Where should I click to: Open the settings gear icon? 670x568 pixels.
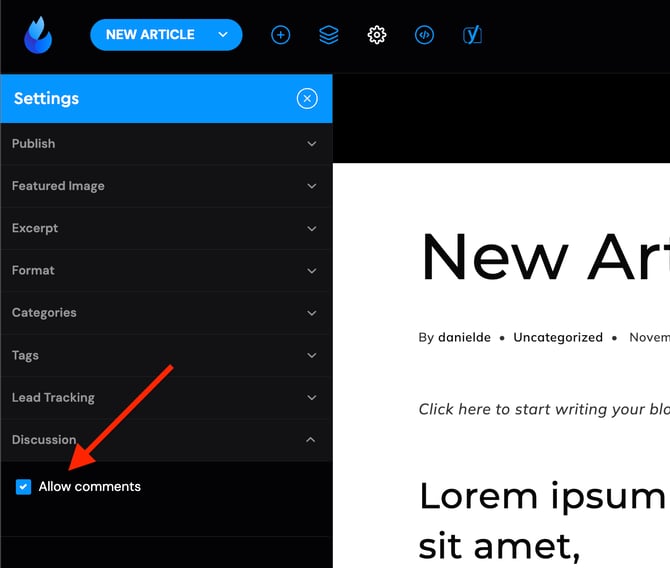(x=376, y=35)
